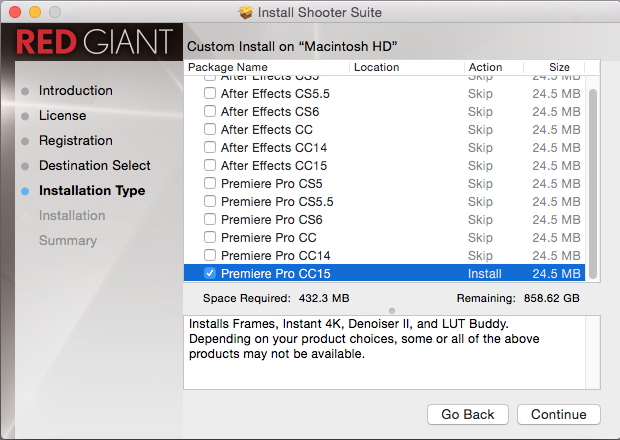The image size is (620, 440).
Task: Click the Installation step label
Action: pos(72,215)
